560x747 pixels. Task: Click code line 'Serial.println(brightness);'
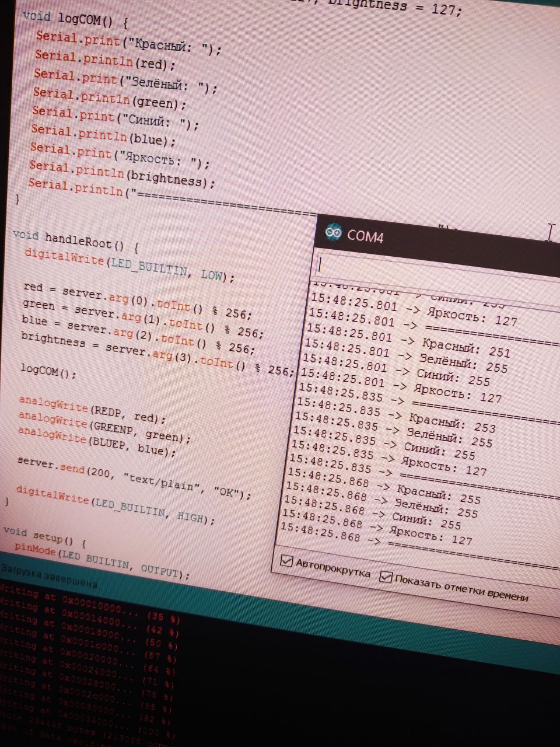(122, 174)
